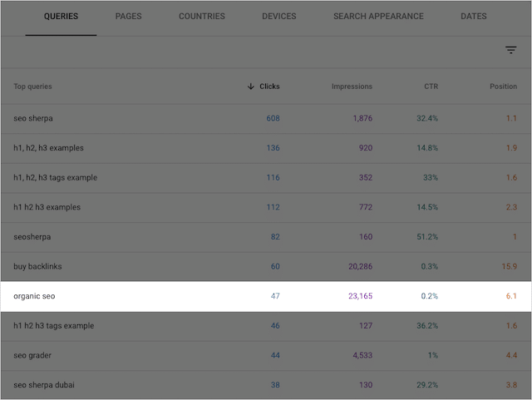Sort table by Impressions column header
The height and width of the screenshot is (400, 532).
[352, 86]
